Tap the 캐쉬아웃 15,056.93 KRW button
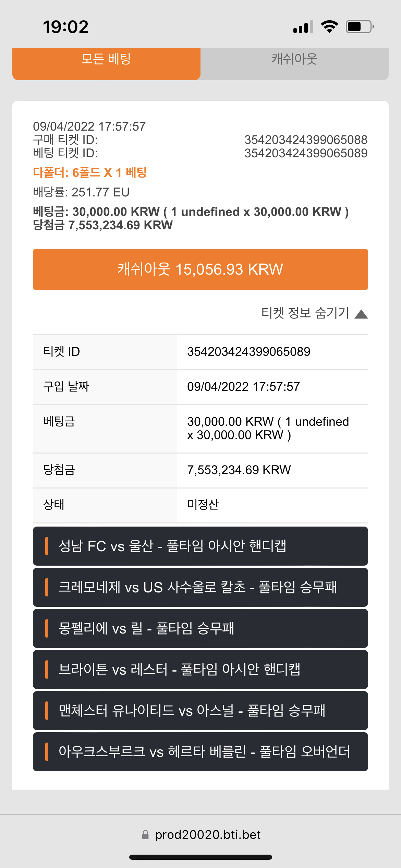 click(200, 269)
